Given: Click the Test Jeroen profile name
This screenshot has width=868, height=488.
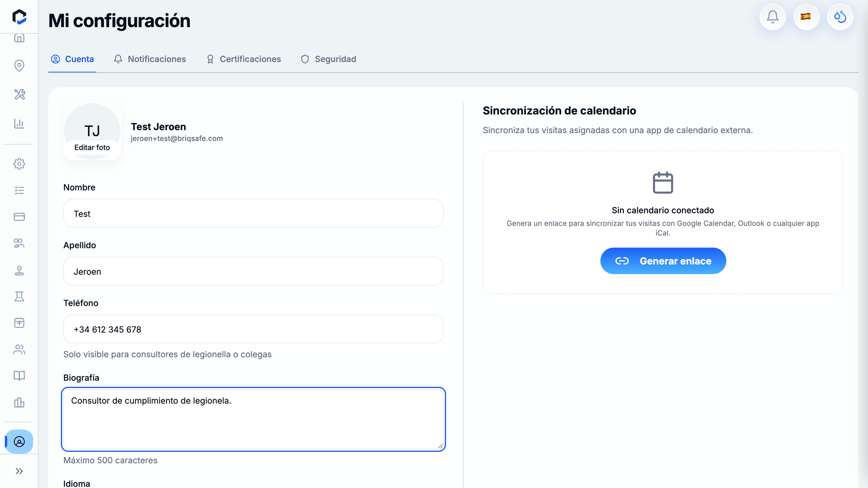Looking at the screenshot, I should (x=158, y=127).
